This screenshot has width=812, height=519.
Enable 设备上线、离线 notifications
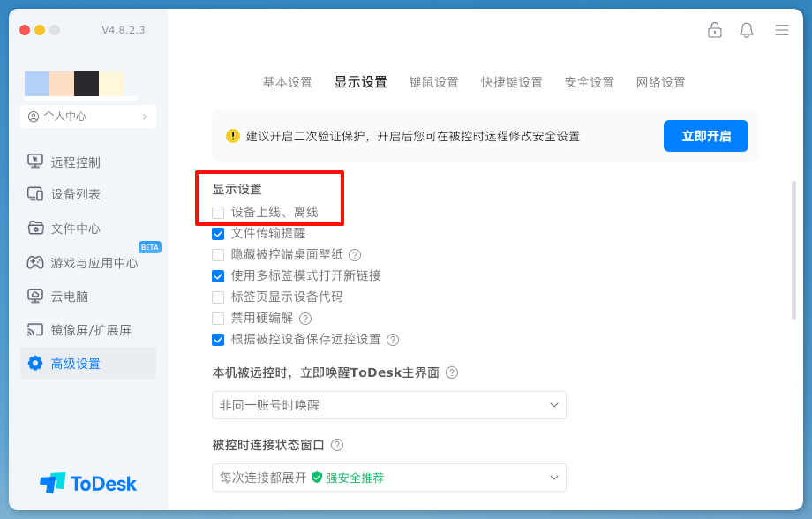coord(216,213)
